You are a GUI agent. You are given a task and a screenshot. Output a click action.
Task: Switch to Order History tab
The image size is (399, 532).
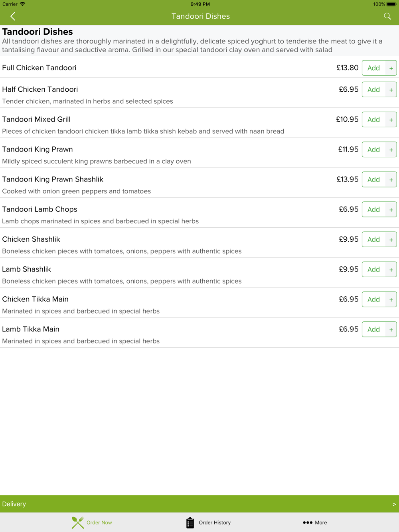point(215,522)
